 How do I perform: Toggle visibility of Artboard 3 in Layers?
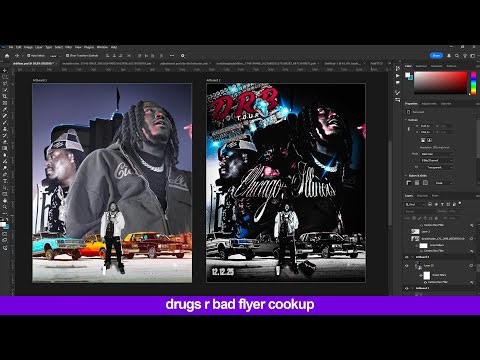[x=407, y=257]
